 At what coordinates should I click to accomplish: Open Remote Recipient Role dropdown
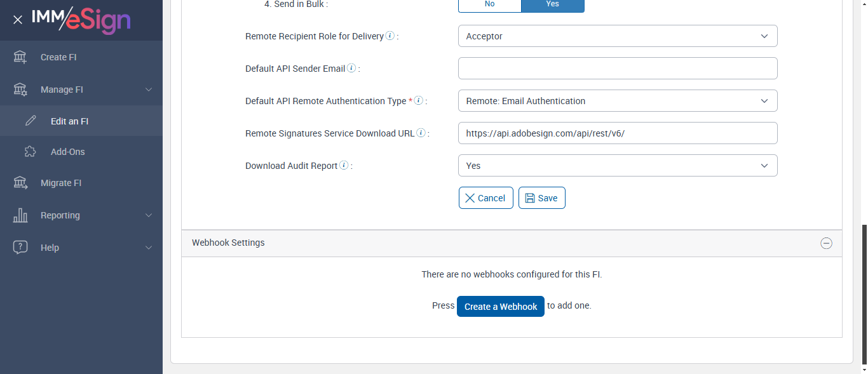coord(617,36)
